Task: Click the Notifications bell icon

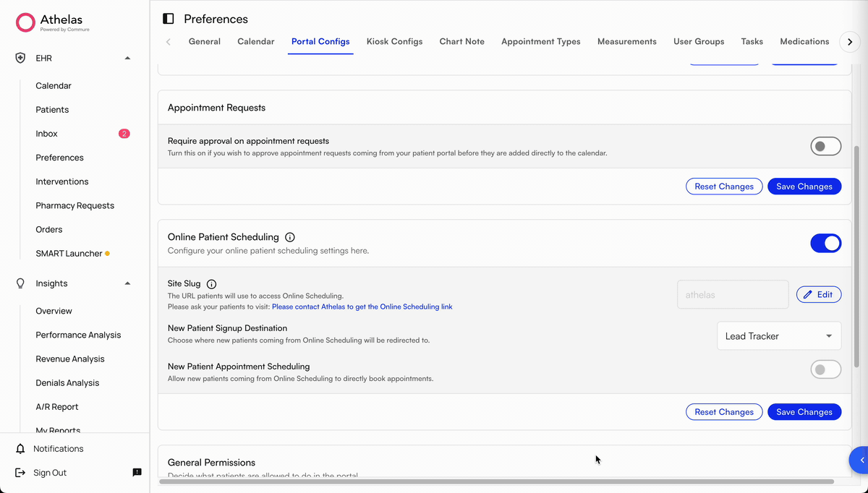Action: [x=20, y=449]
